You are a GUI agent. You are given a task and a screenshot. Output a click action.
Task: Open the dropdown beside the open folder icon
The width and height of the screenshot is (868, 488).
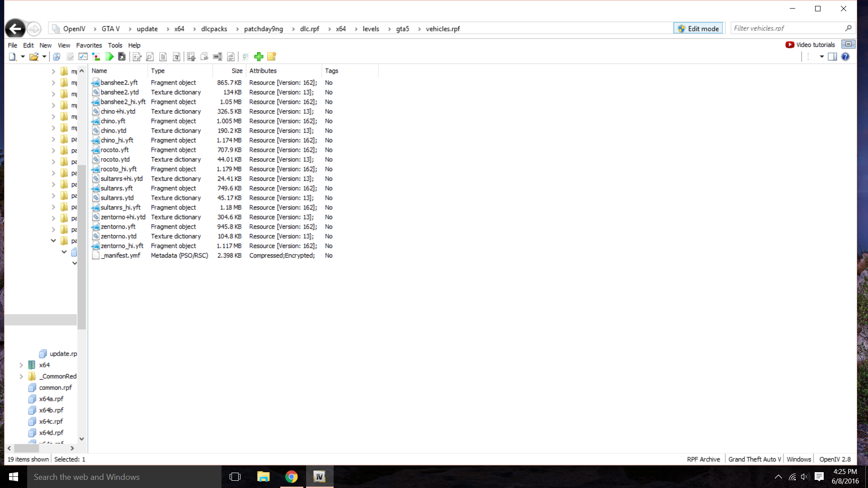pyautogui.click(x=44, y=56)
